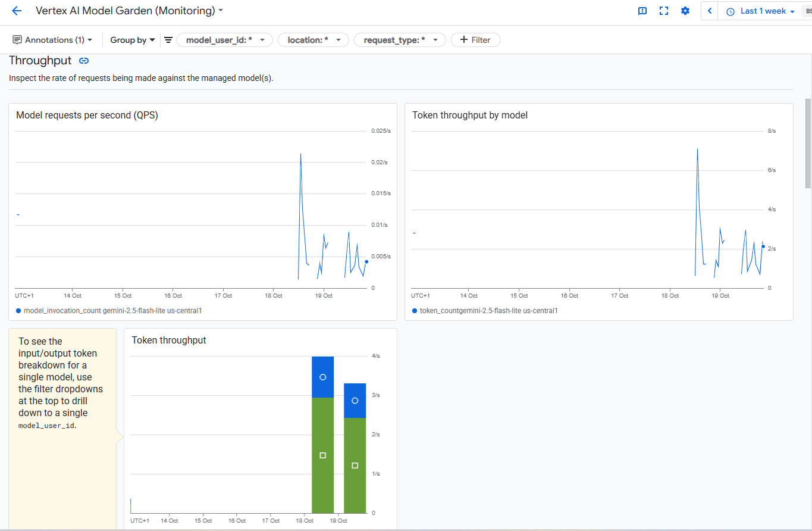
Task: Open the request_type filter dropdown
Action: pyautogui.click(x=400, y=40)
